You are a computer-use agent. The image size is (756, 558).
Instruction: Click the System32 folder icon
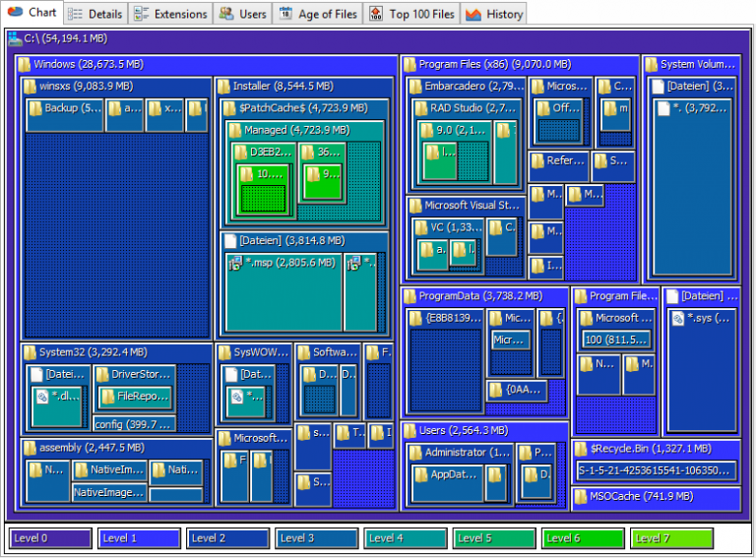coord(31,352)
